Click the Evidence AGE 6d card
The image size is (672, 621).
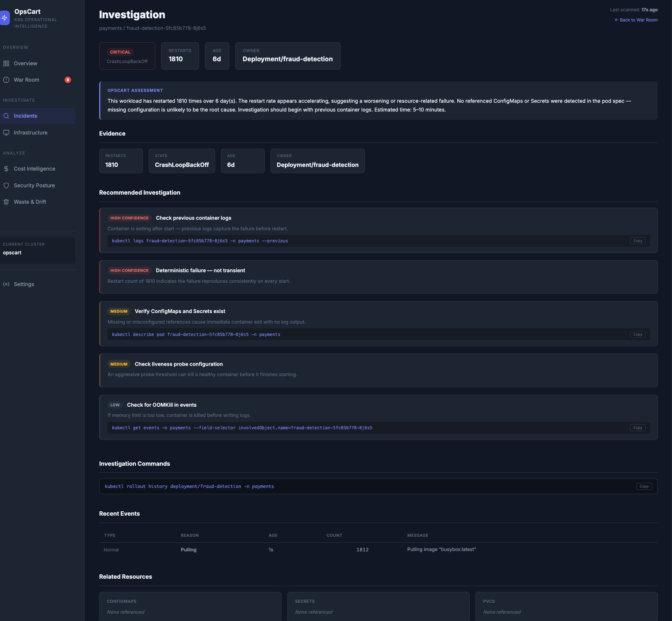pyautogui.click(x=243, y=161)
